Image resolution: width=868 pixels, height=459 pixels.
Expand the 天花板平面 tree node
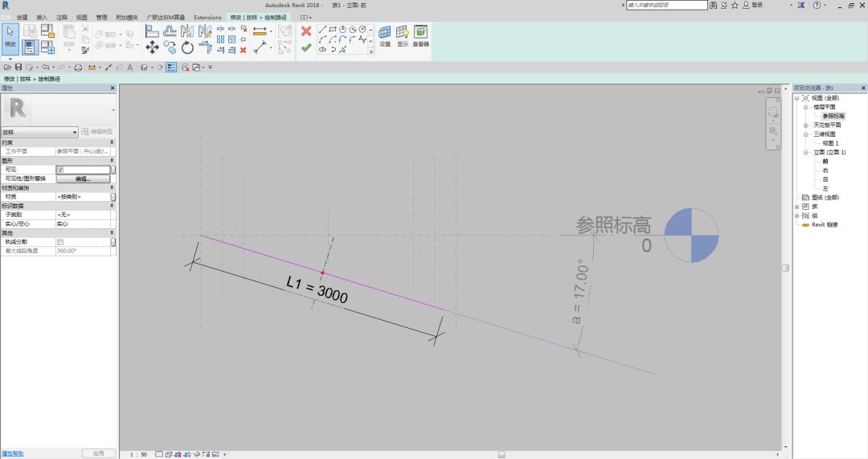[x=805, y=125]
